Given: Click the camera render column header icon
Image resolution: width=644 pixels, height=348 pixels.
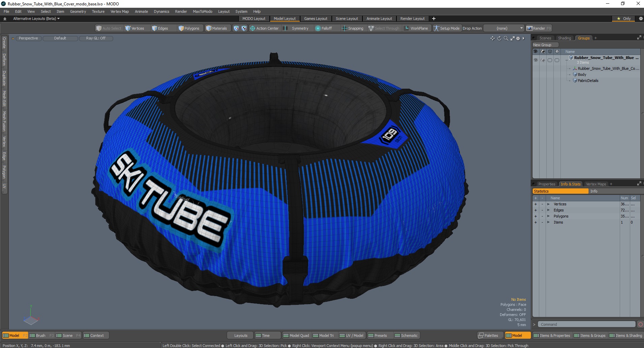Looking at the screenshot, I should 543,52.
